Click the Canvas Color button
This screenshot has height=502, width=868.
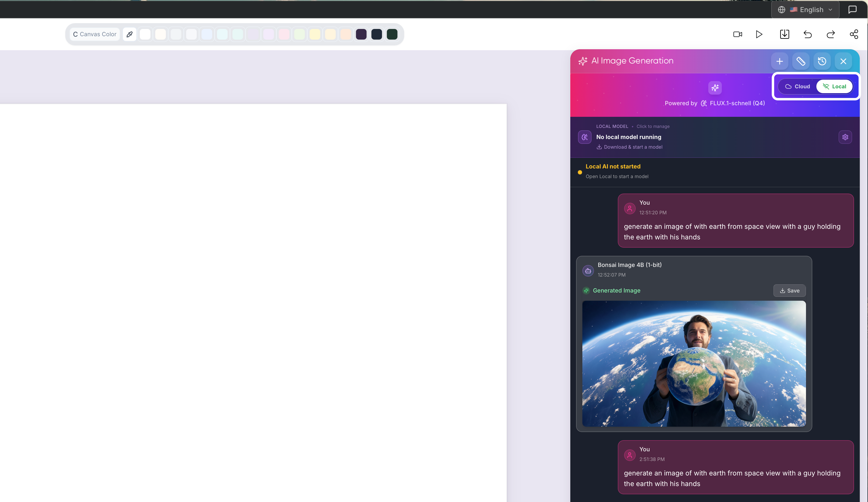coord(95,34)
